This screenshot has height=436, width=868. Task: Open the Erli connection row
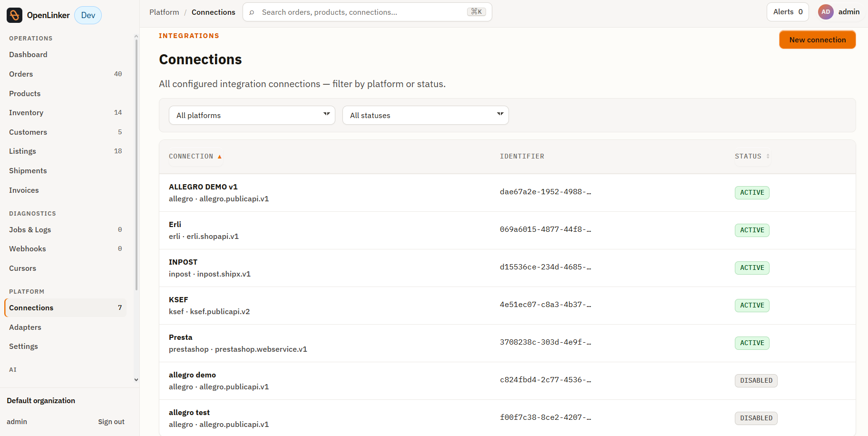[507, 230]
